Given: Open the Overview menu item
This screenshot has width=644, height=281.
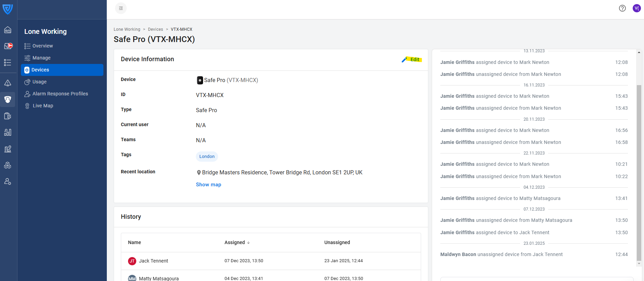Looking at the screenshot, I should click(x=42, y=46).
